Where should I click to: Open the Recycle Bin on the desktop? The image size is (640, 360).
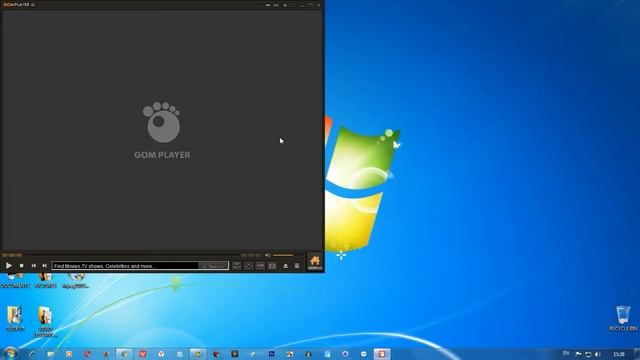(x=623, y=318)
